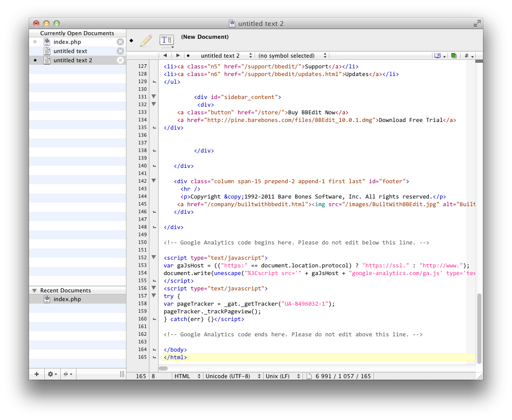Collapse fold at line 131
This screenshot has width=512, height=420.
[154, 96]
